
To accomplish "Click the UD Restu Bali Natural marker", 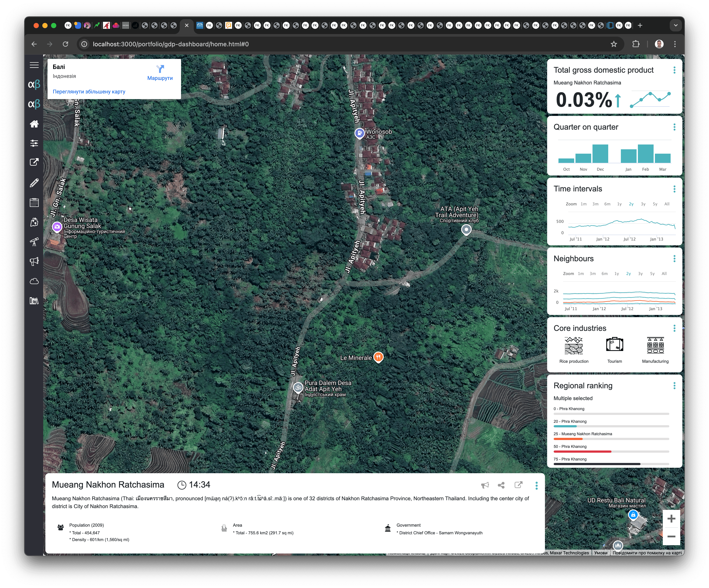I will click(633, 515).
